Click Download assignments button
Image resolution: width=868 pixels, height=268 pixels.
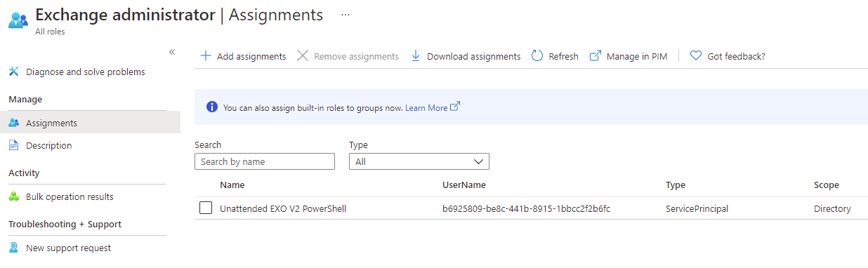(466, 56)
